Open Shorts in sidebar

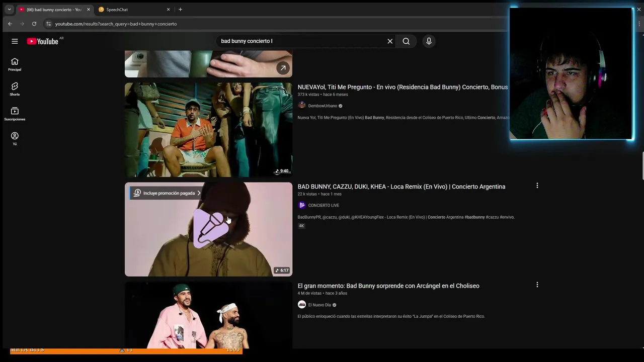tap(15, 89)
